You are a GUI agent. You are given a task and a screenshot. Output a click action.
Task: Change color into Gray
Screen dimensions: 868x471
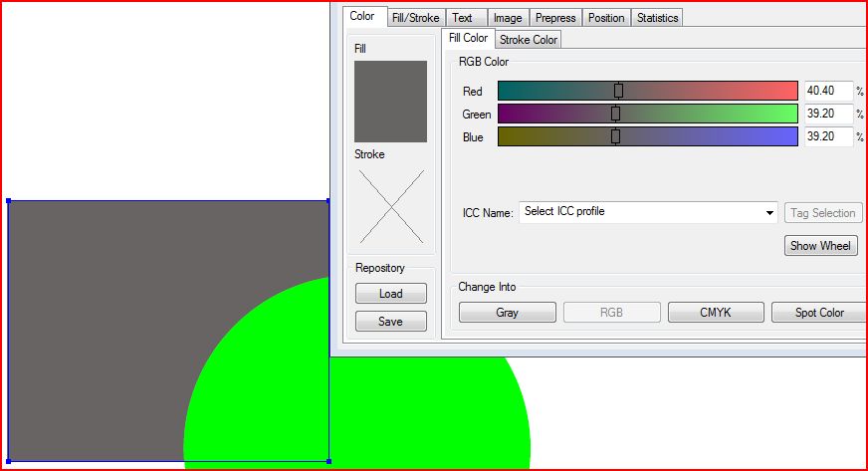pyautogui.click(x=507, y=312)
